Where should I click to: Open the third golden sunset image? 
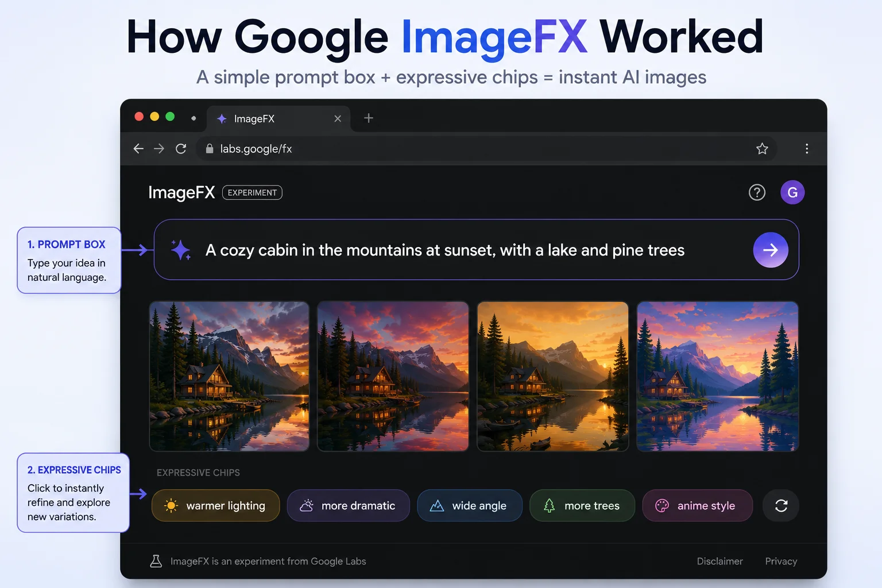click(553, 376)
